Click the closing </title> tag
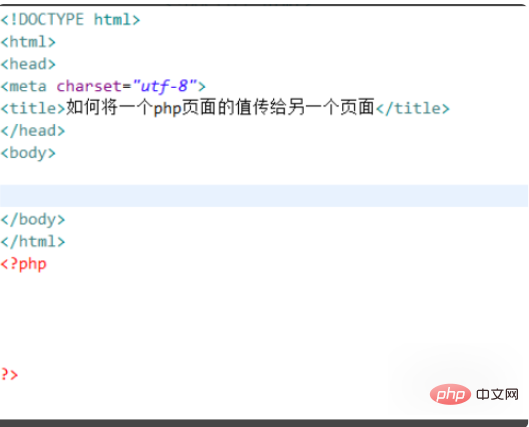Screen dimensions: 529x427 tap(413, 109)
